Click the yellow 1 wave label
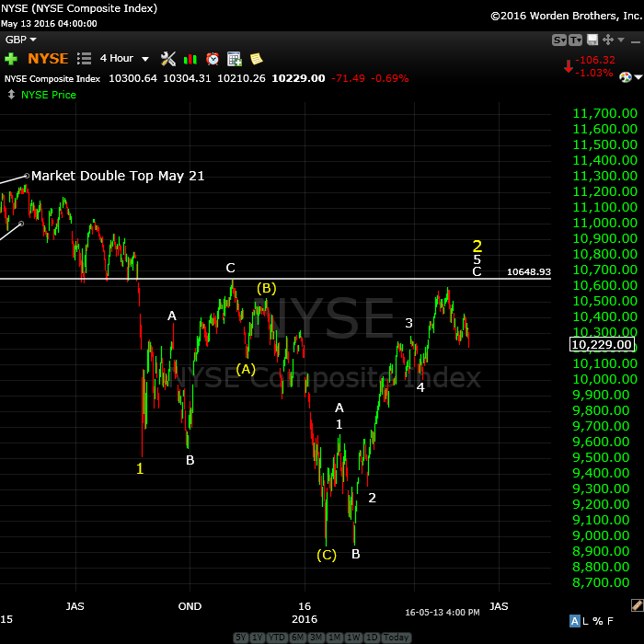This screenshot has width=644, height=644. [x=140, y=468]
